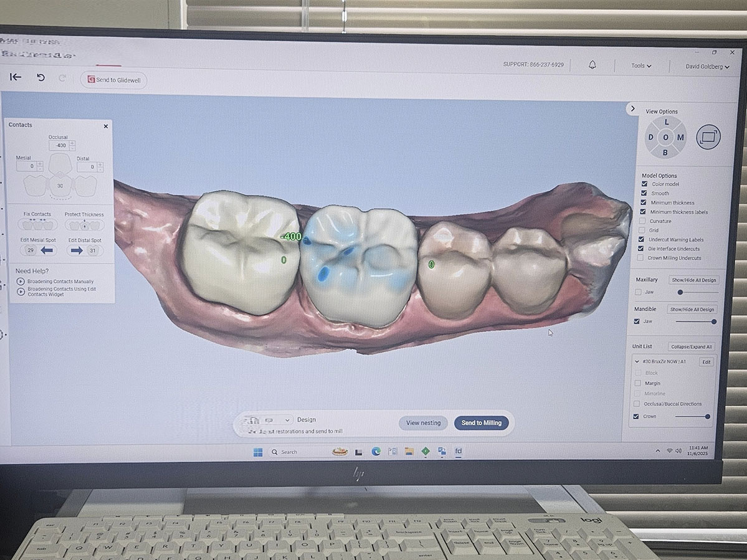The image size is (747, 560).
Task: Click the undo arrow in the top toolbar
Action: click(40, 78)
